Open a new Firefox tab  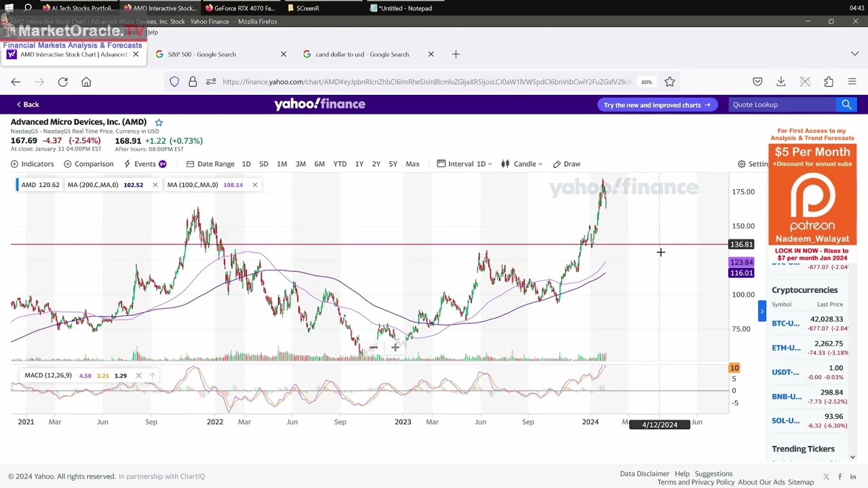click(x=456, y=54)
